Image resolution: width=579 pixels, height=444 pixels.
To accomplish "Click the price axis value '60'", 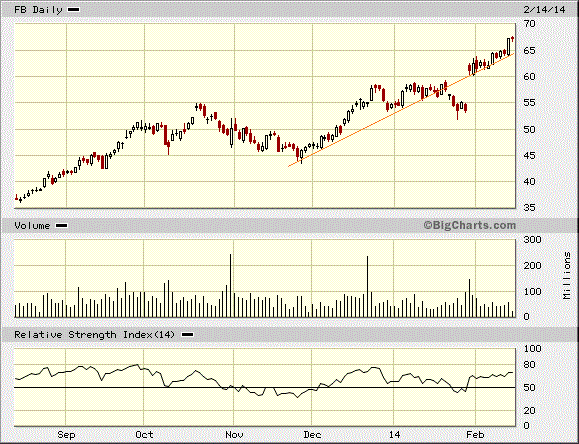I will tap(530, 76).
